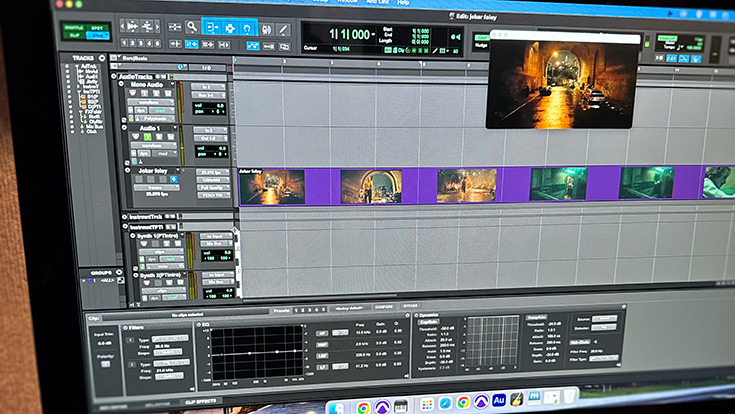Record-enable the Synth 1 track

[144, 244]
